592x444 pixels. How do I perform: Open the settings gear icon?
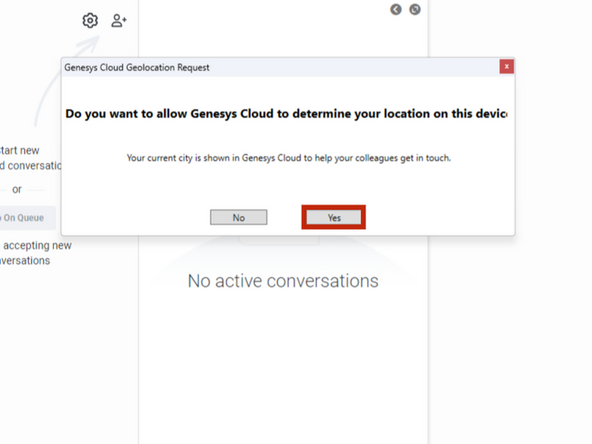tap(90, 20)
